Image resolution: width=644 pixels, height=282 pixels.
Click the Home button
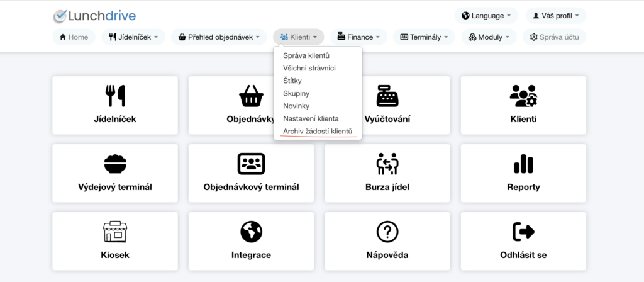pyautogui.click(x=74, y=37)
